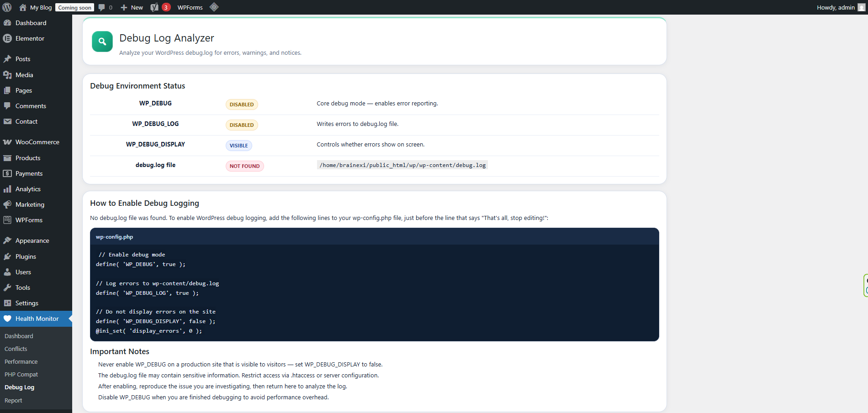Visit the My Blog link
Image resolution: width=868 pixels, height=413 pixels.
point(40,7)
